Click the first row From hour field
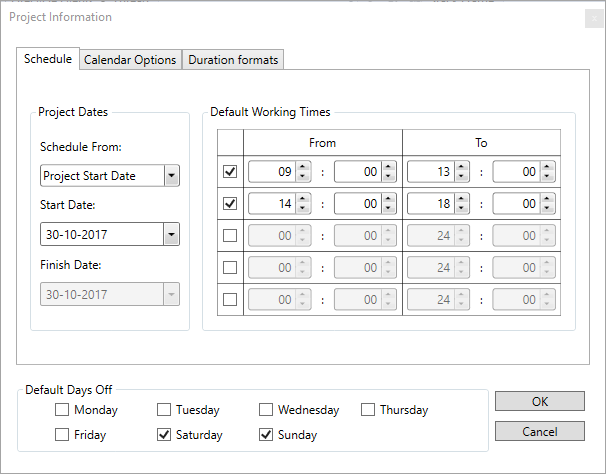The width and height of the screenshot is (606, 474). click(272, 172)
